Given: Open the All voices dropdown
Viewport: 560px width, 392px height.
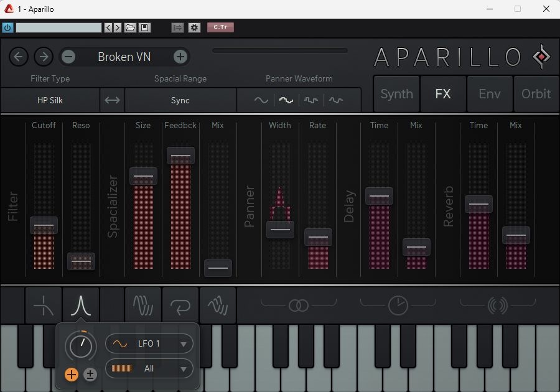Looking at the screenshot, I should (x=149, y=369).
